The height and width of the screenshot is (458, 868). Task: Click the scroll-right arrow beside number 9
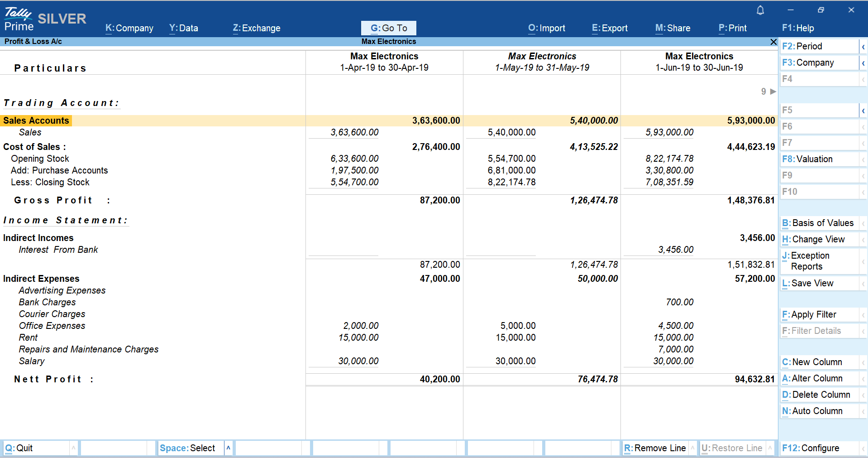tap(773, 92)
